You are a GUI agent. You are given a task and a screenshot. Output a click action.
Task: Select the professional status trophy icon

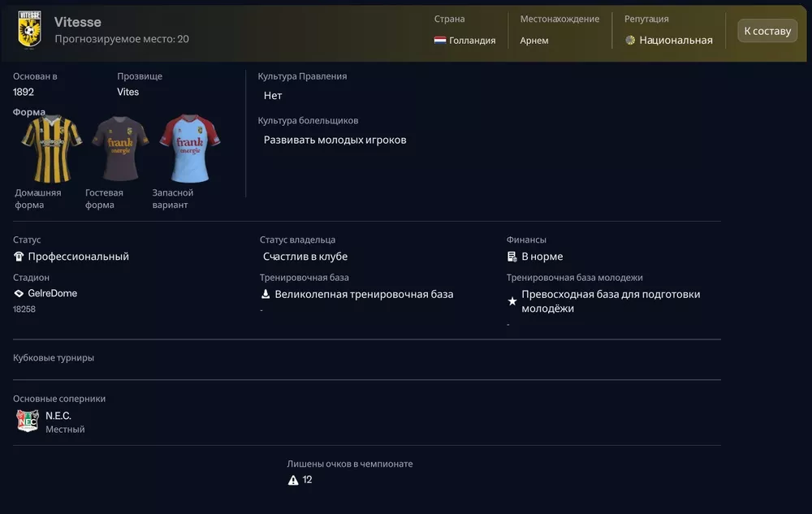[x=19, y=256]
